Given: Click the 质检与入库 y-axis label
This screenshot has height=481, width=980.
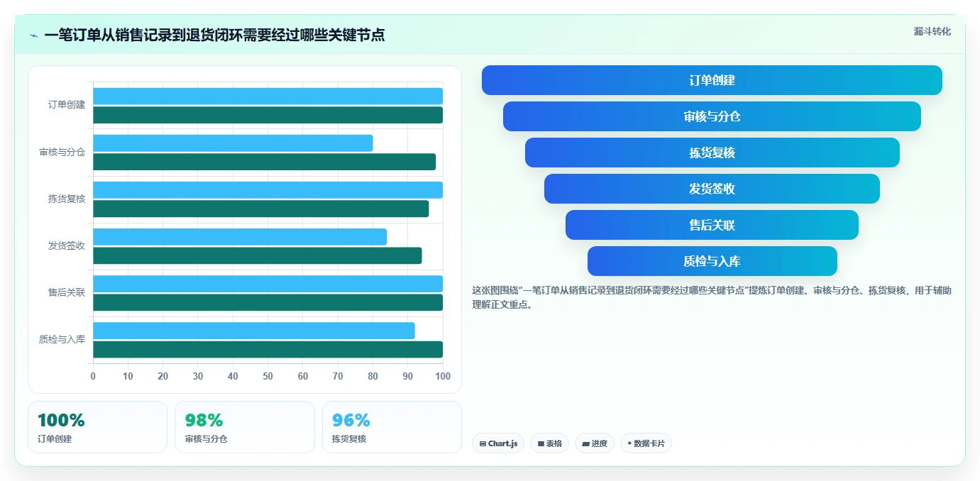Looking at the screenshot, I should 62,339.
